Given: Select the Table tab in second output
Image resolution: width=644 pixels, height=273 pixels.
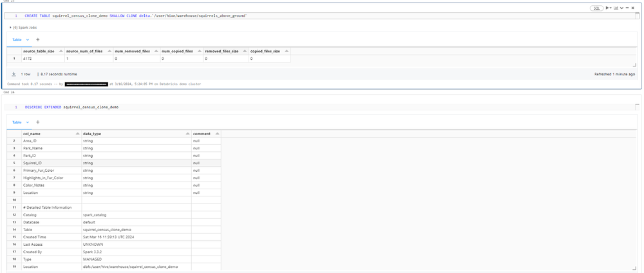Looking at the screenshot, I should (17, 122).
